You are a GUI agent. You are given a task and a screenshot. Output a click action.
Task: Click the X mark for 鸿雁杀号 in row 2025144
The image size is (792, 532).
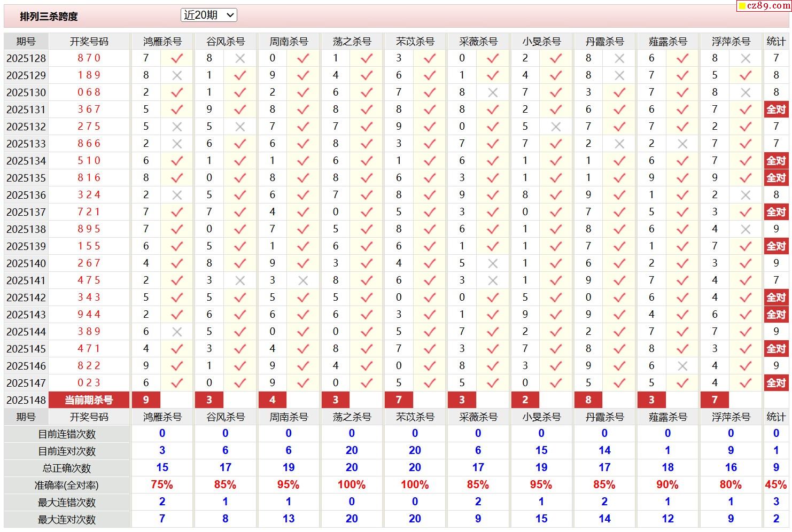(177, 332)
